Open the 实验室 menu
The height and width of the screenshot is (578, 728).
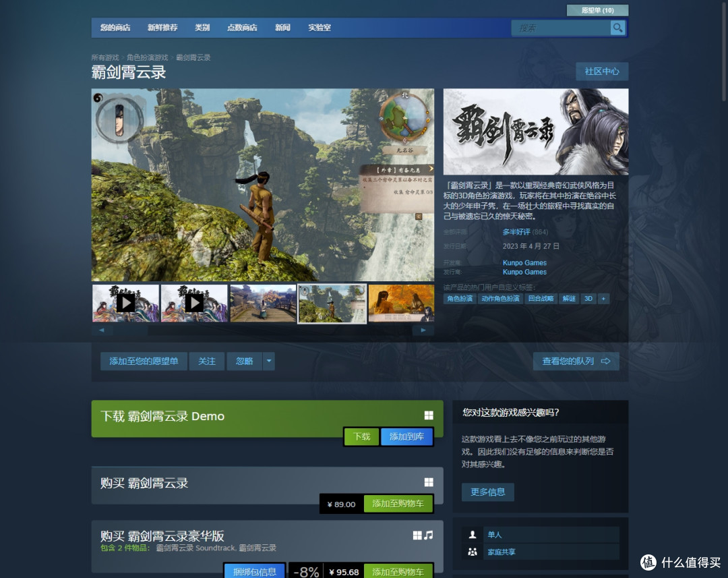click(320, 28)
